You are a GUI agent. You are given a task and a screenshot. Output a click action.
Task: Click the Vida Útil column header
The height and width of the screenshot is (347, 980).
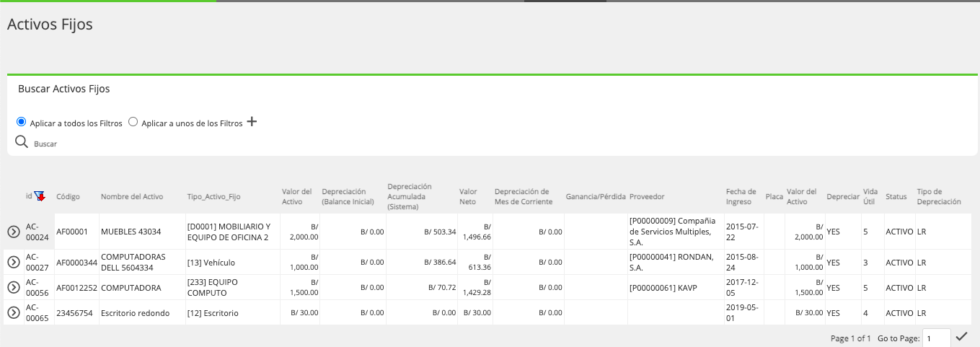coord(871,196)
